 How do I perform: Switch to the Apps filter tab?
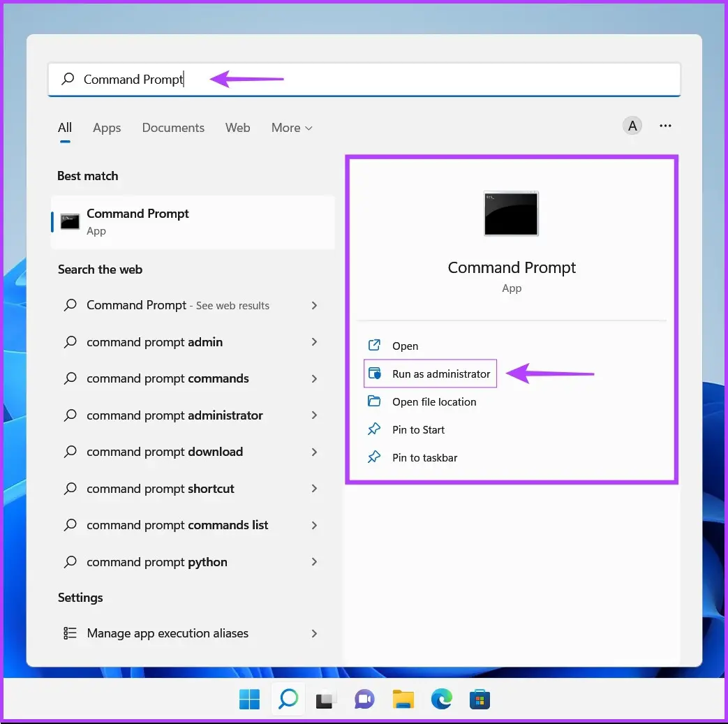[x=107, y=128]
